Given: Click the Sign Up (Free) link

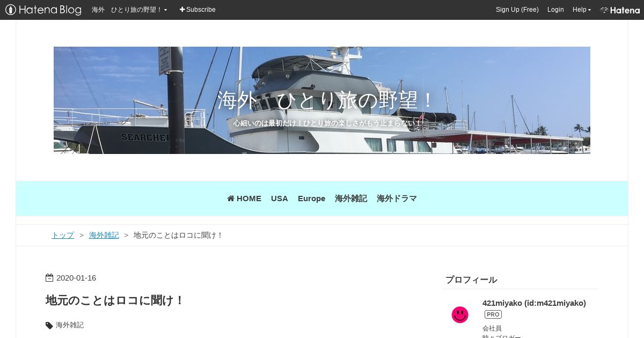Looking at the screenshot, I should pyautogui.click(x=517, y=10).
